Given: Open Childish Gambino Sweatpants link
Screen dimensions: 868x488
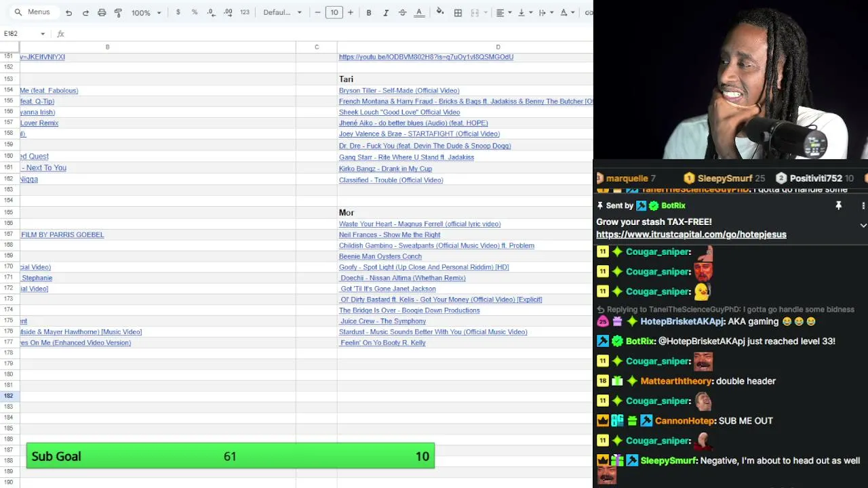Looking at the screenshot, I should pos(437,245).
